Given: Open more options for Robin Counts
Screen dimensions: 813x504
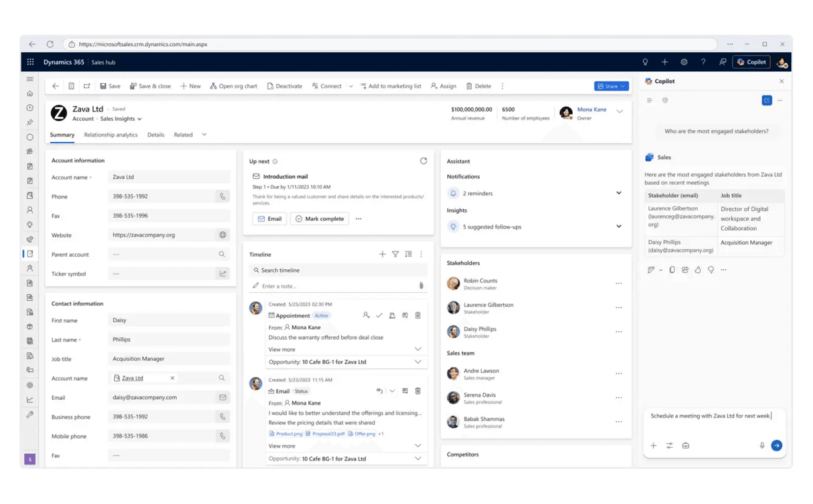Looking at the screenshot, I should click(x=618, y=284).
